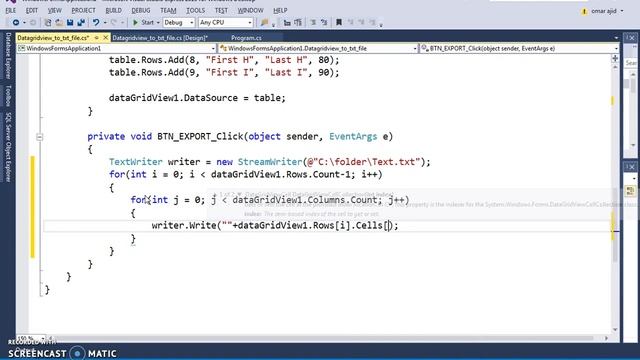Open the TOOLS menu
Viewport: 640px width, 360px height.
pyautogui.click(x=196, y=10)
